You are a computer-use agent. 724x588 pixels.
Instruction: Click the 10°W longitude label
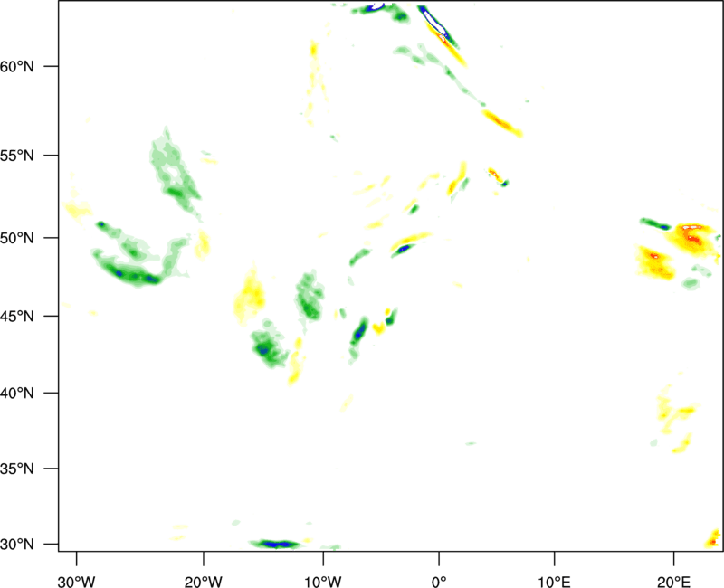pyautogui.click(x=323, y=582)
